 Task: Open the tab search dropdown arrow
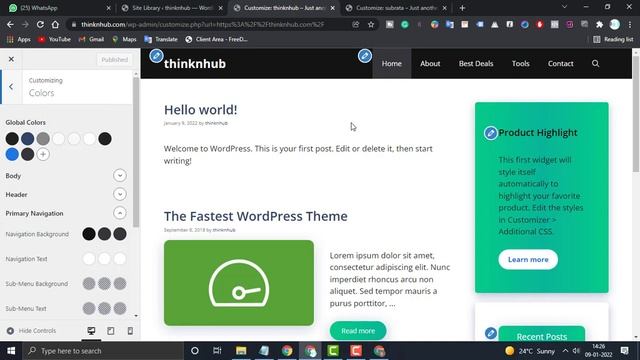click(x=564, y=7)
